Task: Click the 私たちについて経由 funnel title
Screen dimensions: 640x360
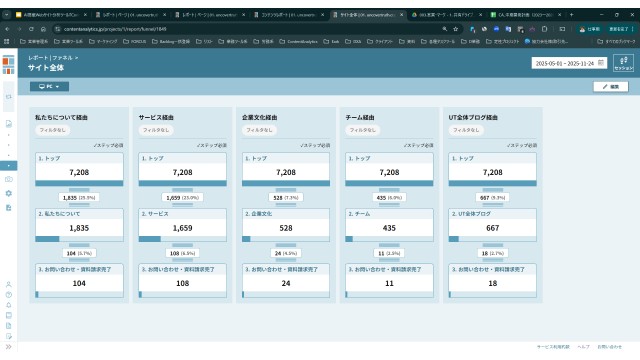Action: (61, 118)
